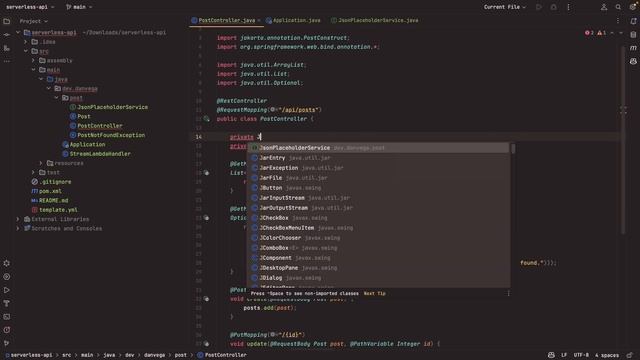Open the Git tool window icon
The width and height of the screenshot is (640, 360).
7,343
